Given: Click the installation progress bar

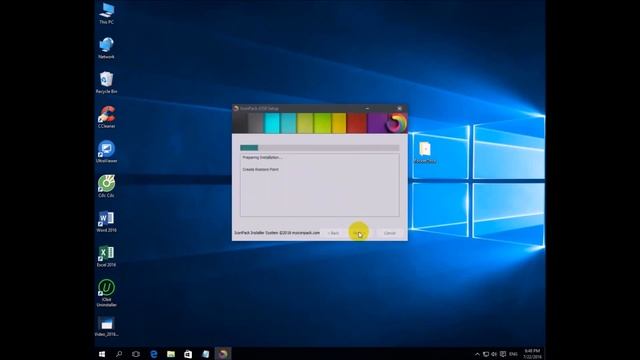Looking at the screenshot, I should (320, 148).
